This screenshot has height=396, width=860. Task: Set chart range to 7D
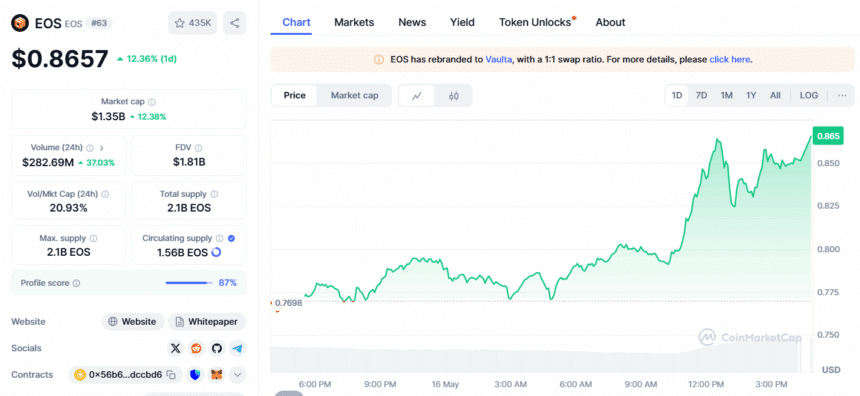point(701,95)
